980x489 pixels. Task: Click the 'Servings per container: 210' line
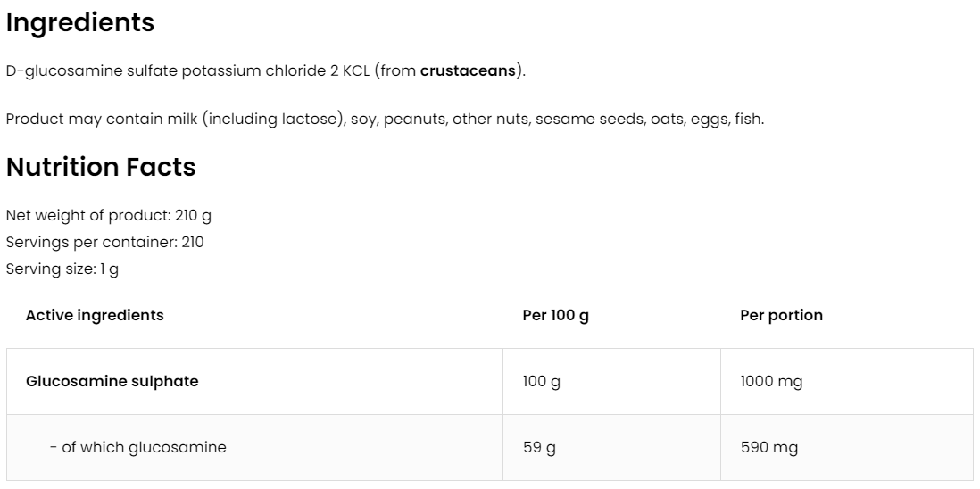[x=104, y=242]
